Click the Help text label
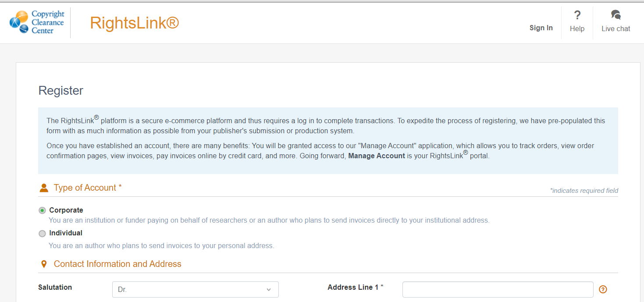The height and width of the screenshot is (302, 644). point(577,28)
